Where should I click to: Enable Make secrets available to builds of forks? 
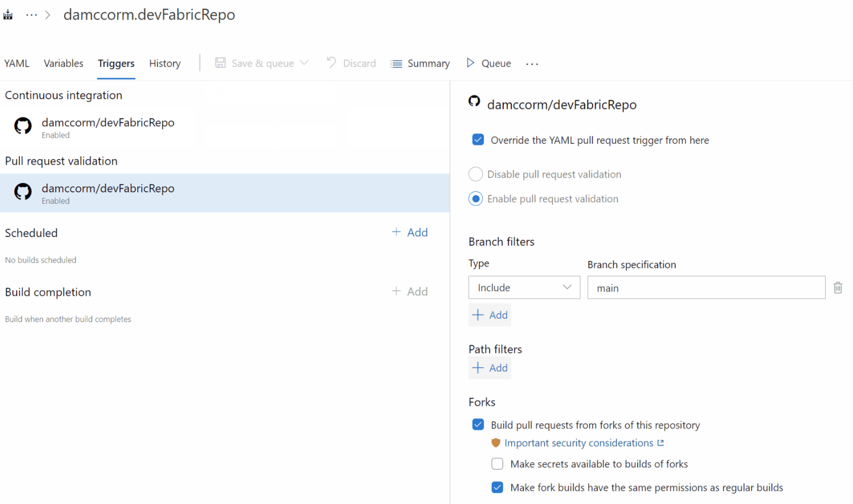tap(497, 464)
